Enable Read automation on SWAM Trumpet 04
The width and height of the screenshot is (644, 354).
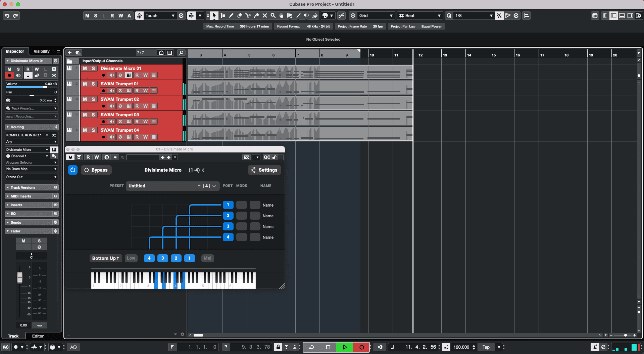pyautogui.click(x=137, y=137)
